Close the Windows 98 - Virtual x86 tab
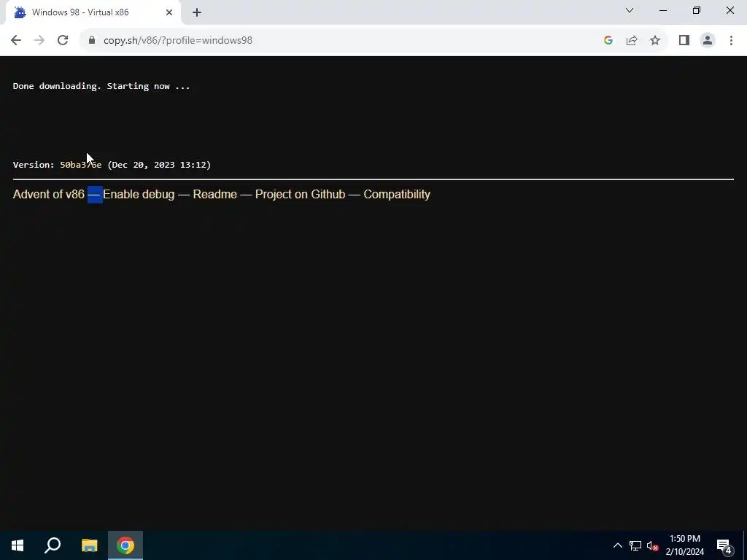This screenshot has width=747, height=560. [x=169, y=12]
